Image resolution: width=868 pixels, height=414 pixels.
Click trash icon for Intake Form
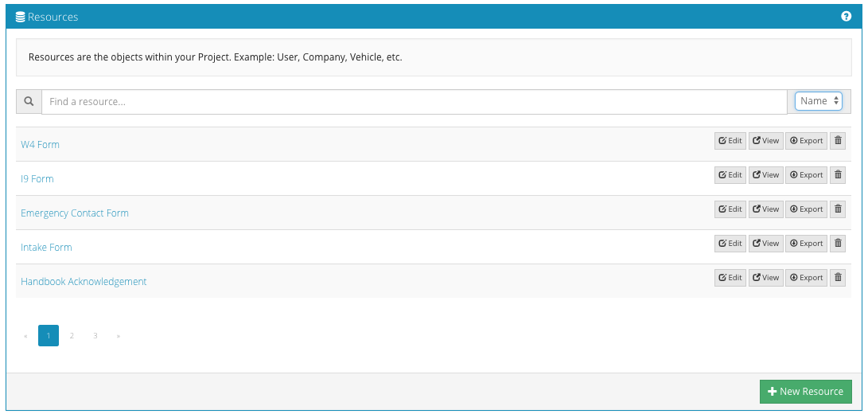point(838,244)
